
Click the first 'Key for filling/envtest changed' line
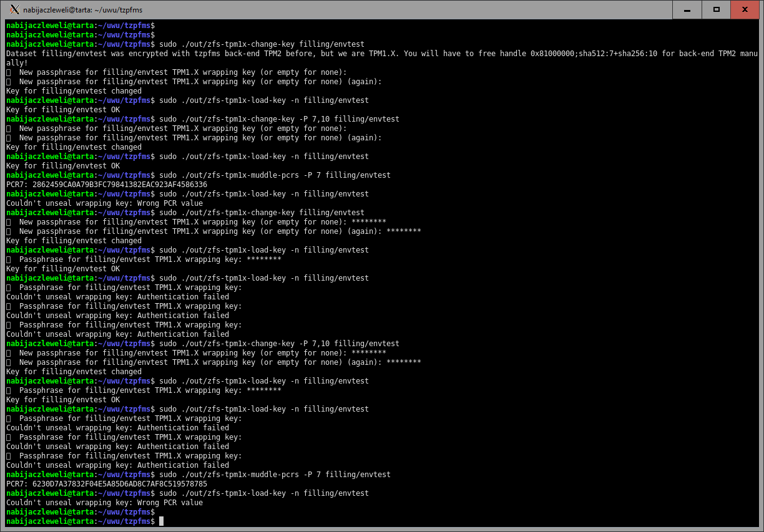(x=74, y=91)
